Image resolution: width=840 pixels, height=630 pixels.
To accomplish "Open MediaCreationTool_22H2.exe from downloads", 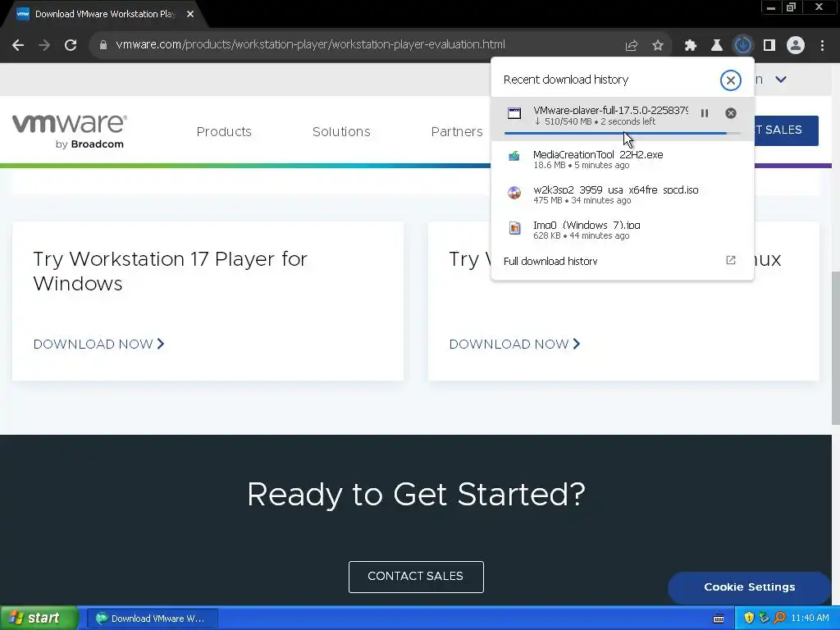I will click(622, 160).
